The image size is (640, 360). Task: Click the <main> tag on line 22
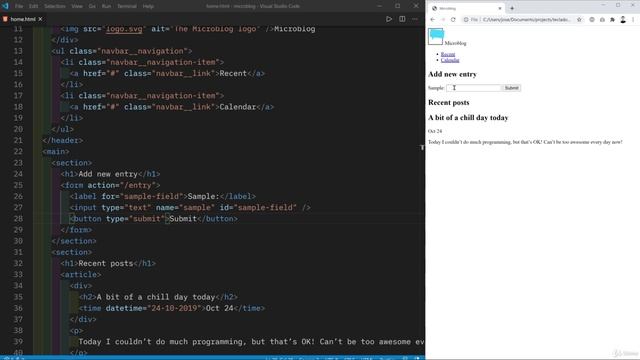pos(56,152)
